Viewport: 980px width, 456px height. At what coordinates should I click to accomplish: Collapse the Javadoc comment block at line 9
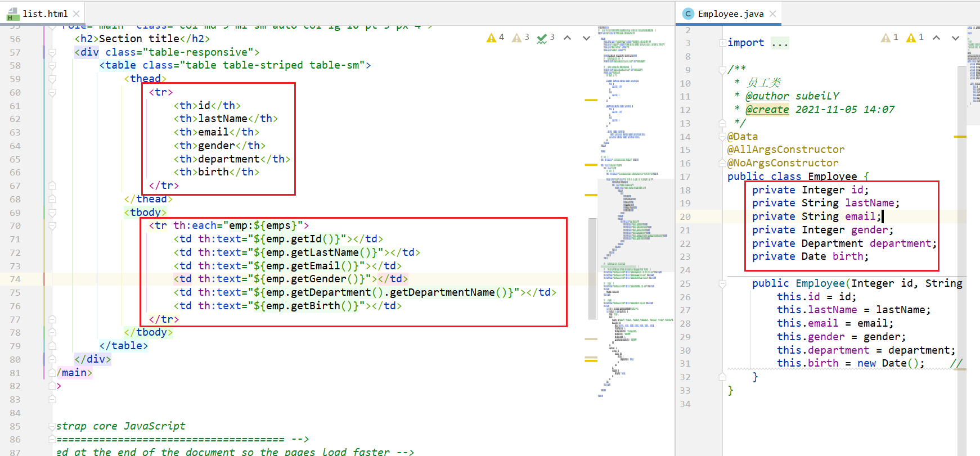[x=722, y=70]
